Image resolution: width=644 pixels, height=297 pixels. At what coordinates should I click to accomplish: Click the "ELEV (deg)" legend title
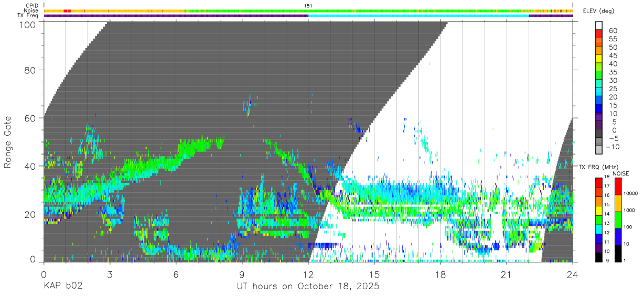pyautogui.click(x=598, y=10)
